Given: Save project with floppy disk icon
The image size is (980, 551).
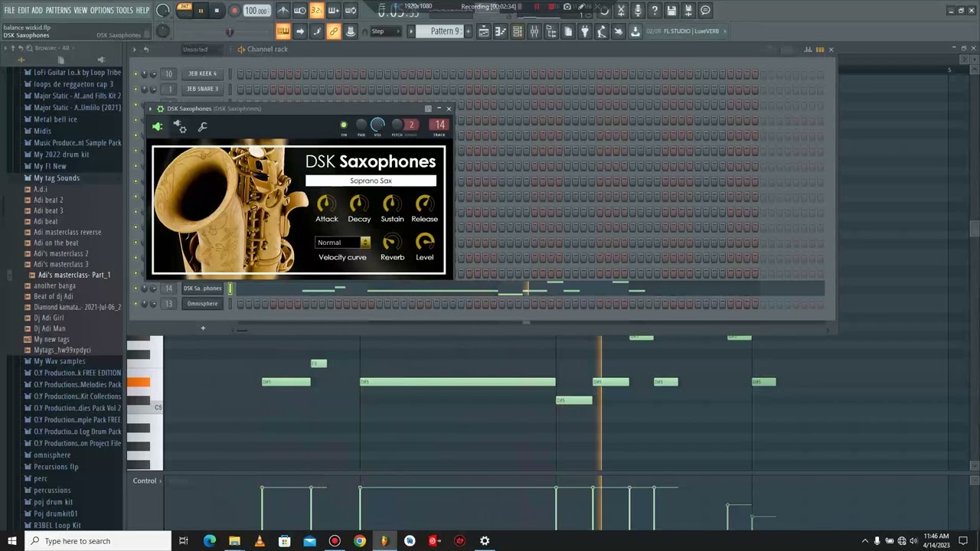Looking at the screenshot, I should coord(671,11).
